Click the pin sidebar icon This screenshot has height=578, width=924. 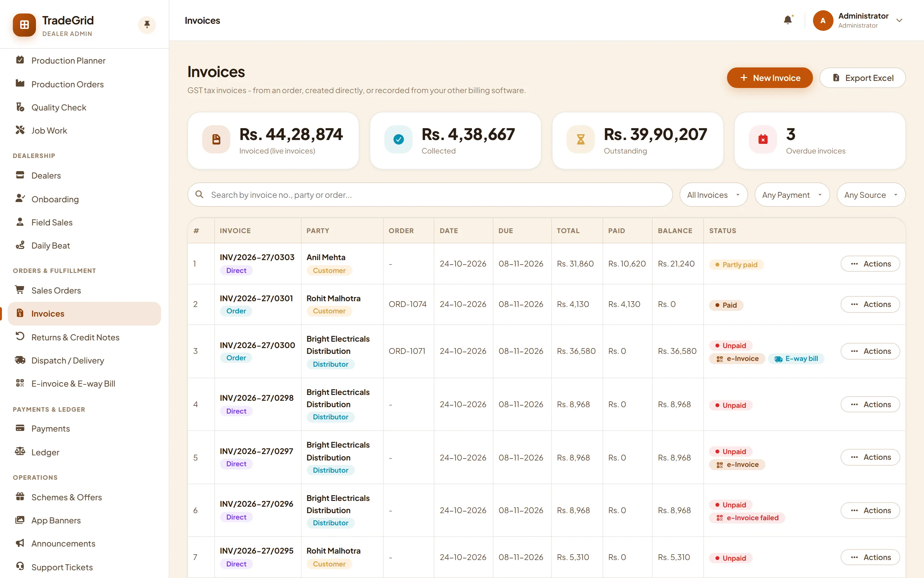(x=147, y=25)
